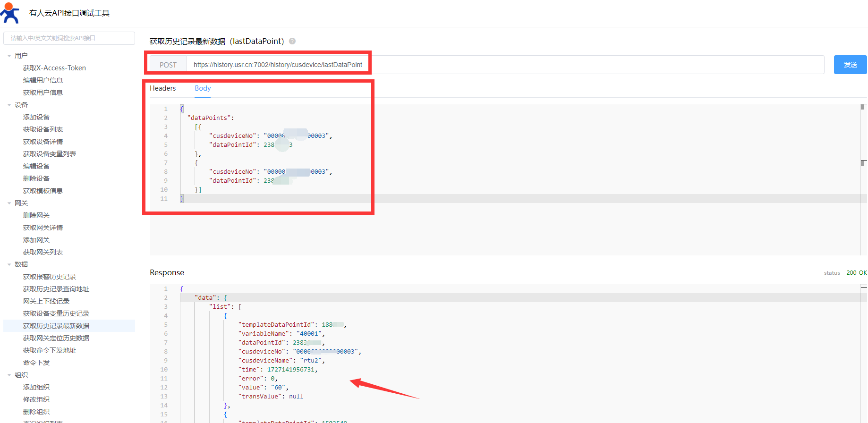
Task: Open 获取历史记录最新数据 entry
Action: pos(56,326)
